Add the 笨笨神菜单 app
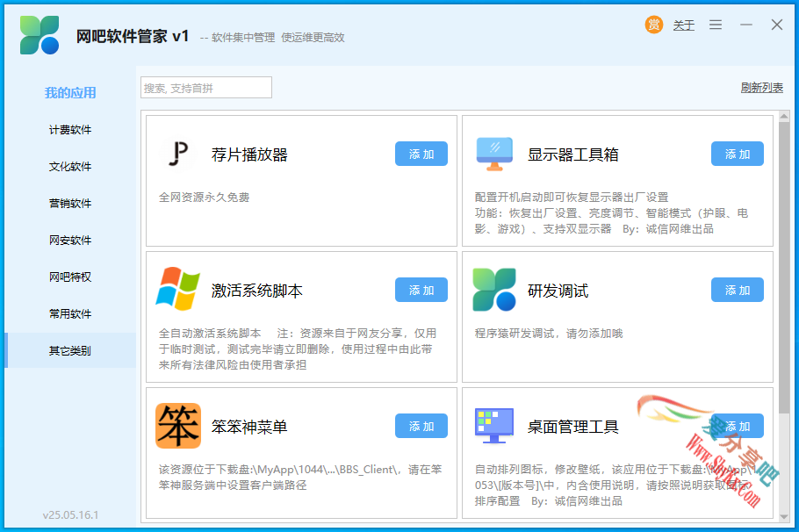Image resolution: width=799 pixels, height=532 pixels. pos(421,426)
